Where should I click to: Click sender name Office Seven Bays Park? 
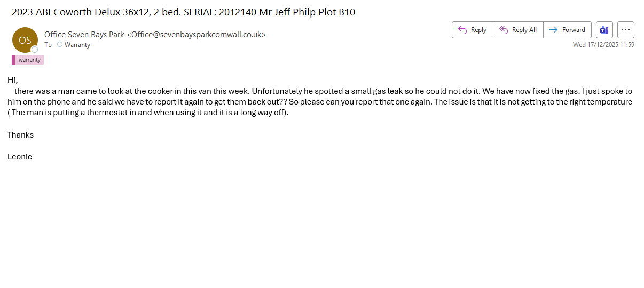(84, 35)
